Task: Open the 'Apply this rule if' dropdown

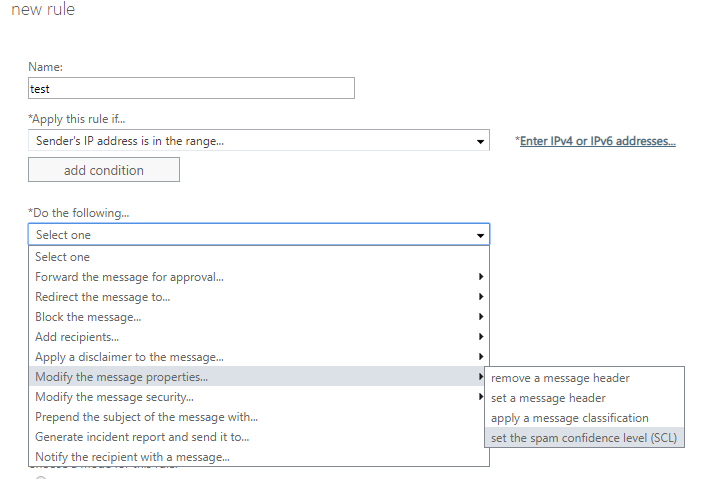Action: [x=258, y=141]
